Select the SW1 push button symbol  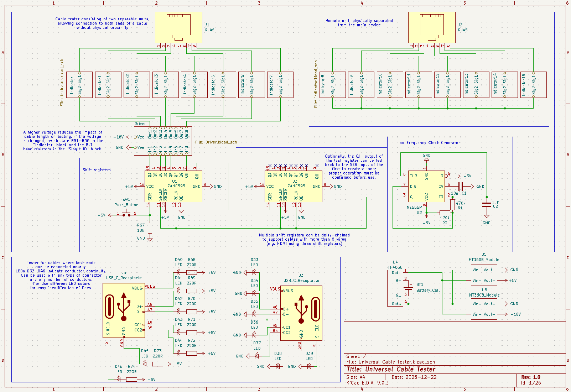click(126, 214)
